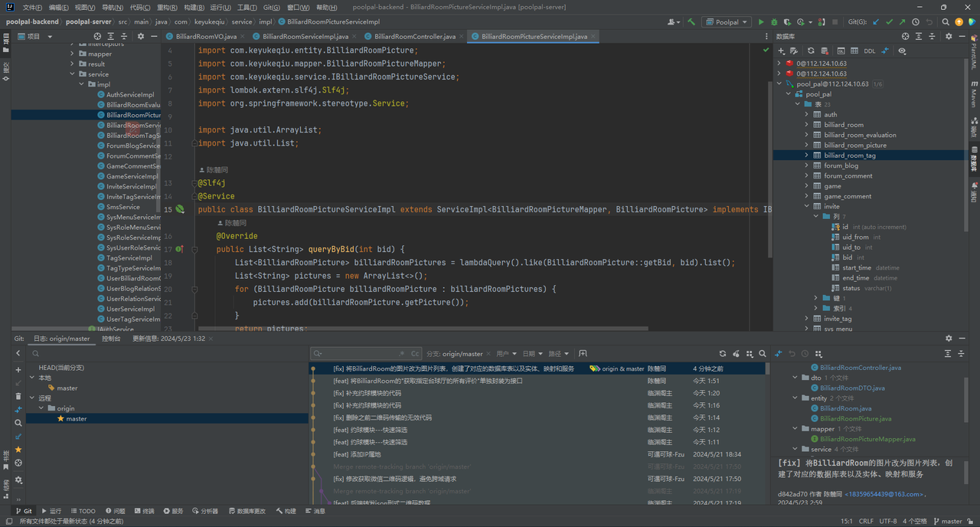This screenshot has height=527, width=980.
Task: Run the Poolpal configuration with the green arrow
Action: [x=761, y=22]
